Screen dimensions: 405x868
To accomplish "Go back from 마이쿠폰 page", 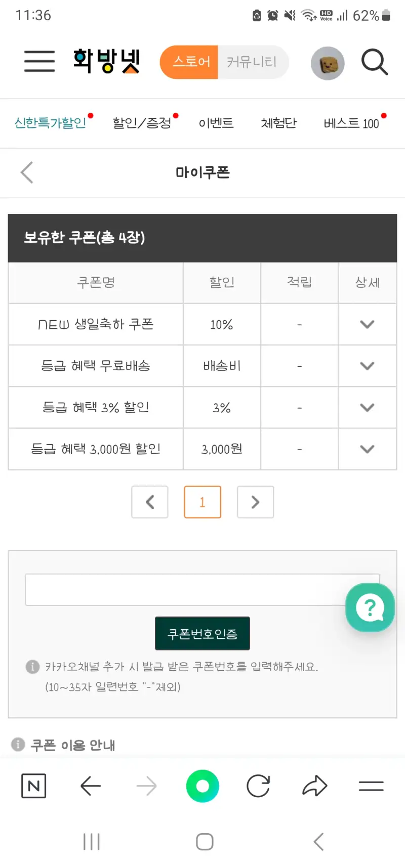I will (x=27, y=172).
